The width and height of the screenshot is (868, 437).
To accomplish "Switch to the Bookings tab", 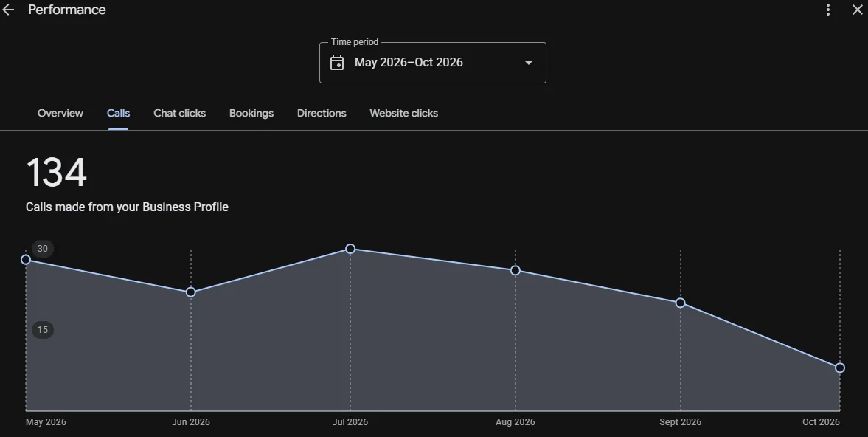I will (251, 113).
